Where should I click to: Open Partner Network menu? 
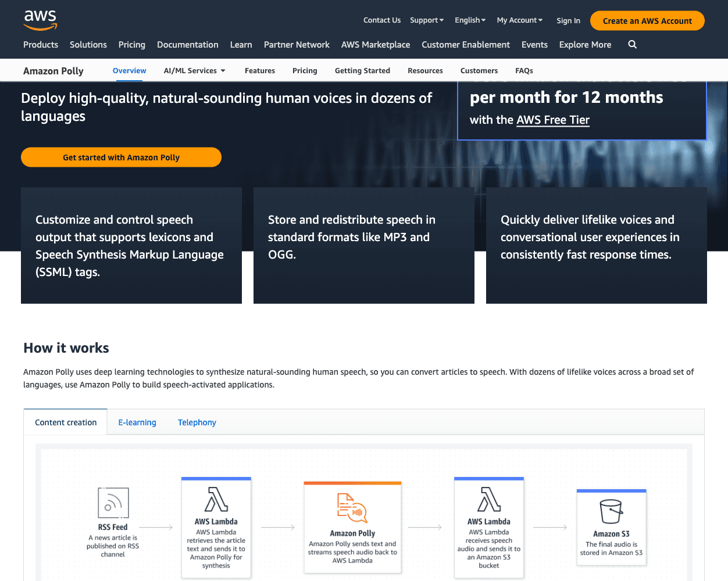click(297, 45)
